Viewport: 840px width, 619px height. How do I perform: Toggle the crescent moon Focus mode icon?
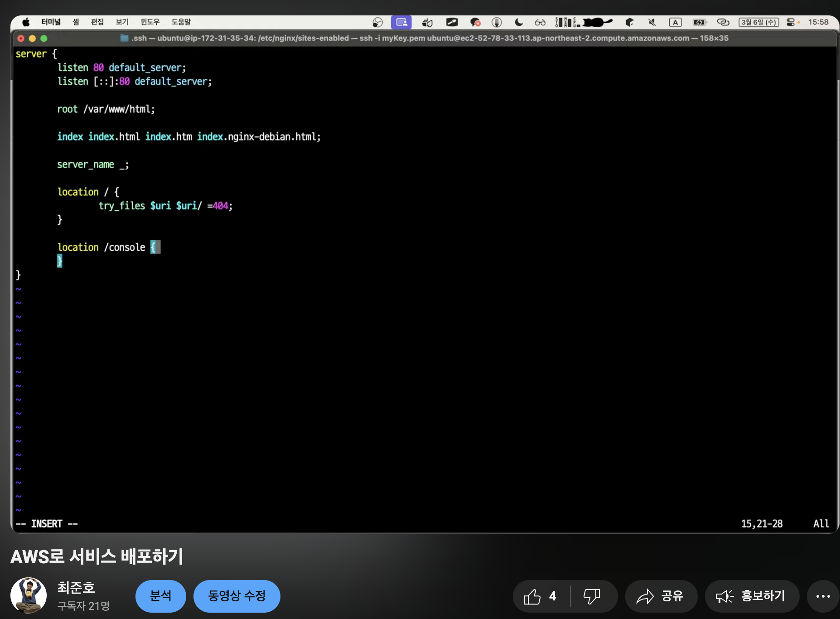(519, 22)
